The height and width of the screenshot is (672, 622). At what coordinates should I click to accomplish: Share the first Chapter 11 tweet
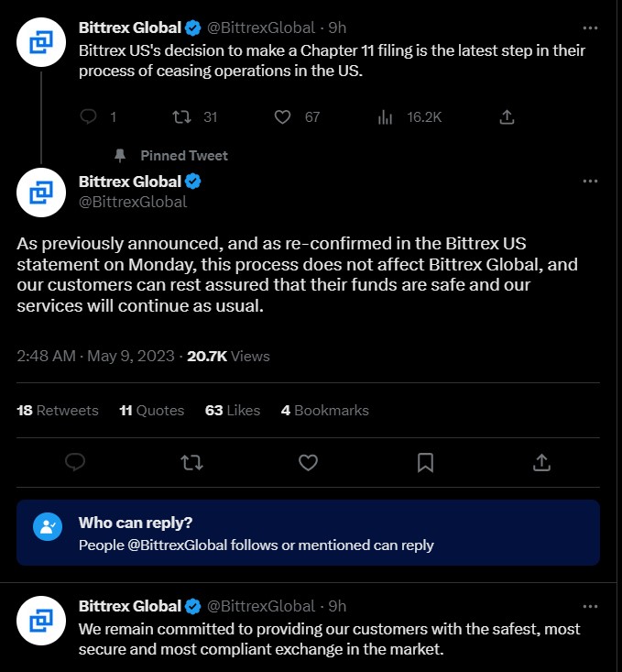click(x=507, y=116)
